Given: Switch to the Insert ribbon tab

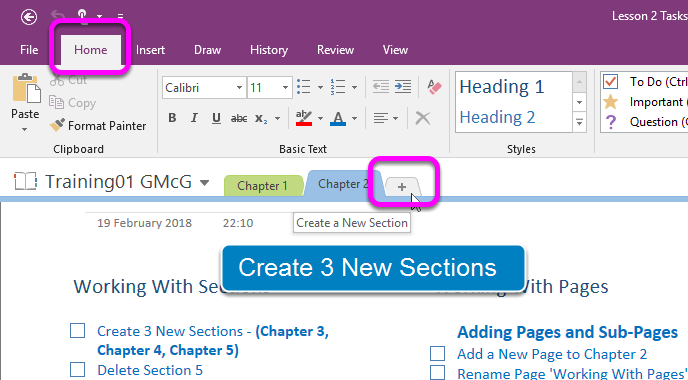Looking at the screenshot, I should click(x=150, y=50).
